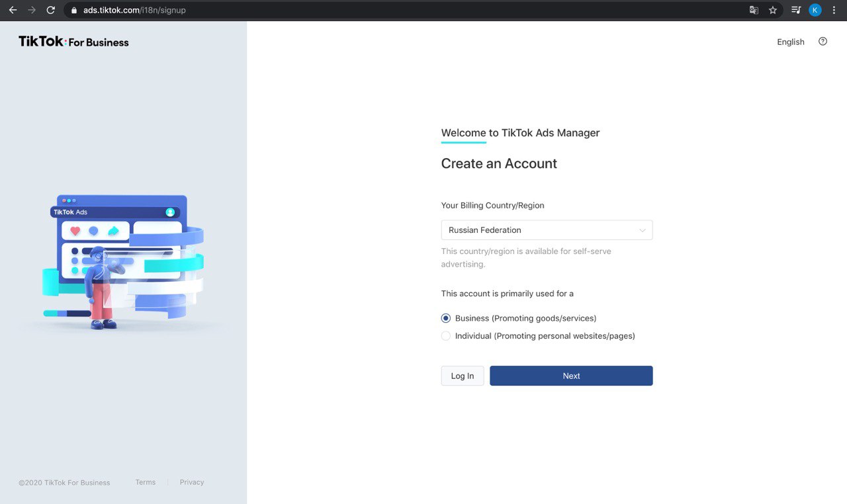Go back with the browser back arrow
Viewport: 847px width, 504px height.
point(13,10)
